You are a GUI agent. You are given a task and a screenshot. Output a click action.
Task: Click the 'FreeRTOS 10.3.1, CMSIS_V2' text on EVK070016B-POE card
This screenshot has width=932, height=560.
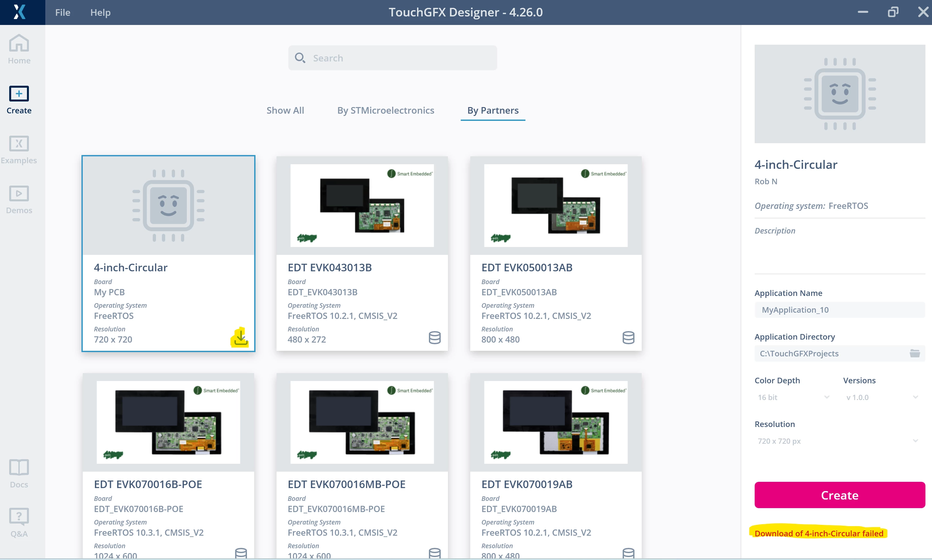point(149,532)
